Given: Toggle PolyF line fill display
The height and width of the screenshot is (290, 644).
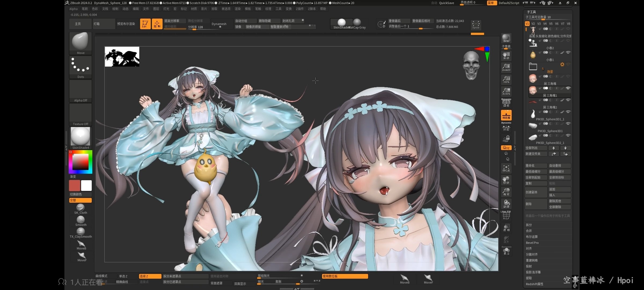Looking at the screenshot, I should point(506,216).
